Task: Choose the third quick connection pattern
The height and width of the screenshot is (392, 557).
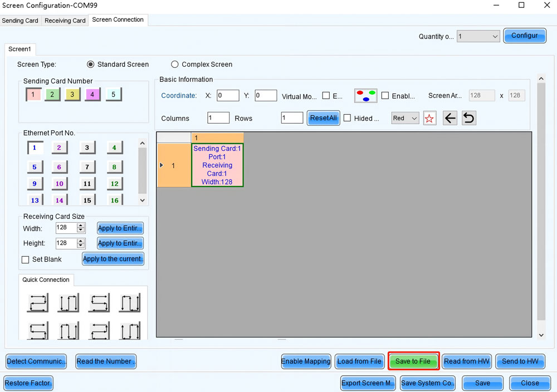Action: (x=99, y=303)
